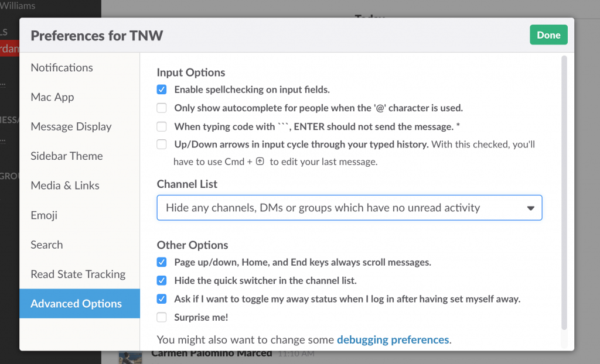Screen dimensions: 600x364
Task: Enable autocomplete only with '@' character
Action: 162,108
